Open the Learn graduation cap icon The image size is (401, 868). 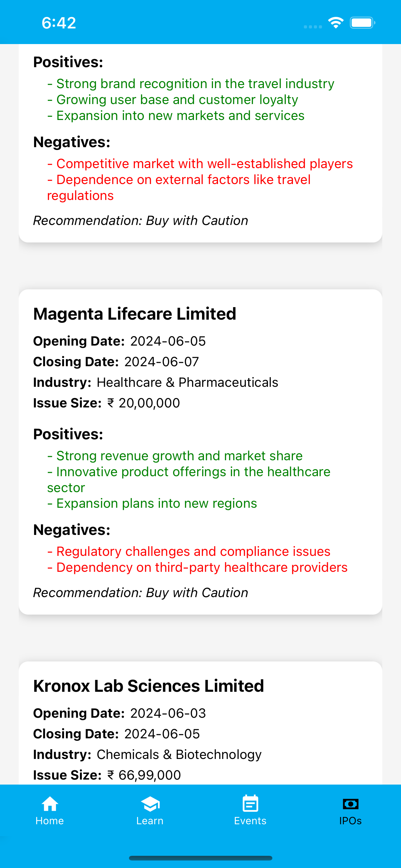pyautogui.click(x=150, y=804)
